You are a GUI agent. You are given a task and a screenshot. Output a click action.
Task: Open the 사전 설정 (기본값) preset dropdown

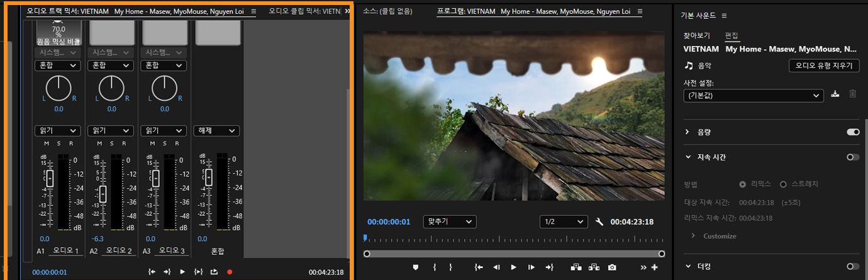[x=753, y=96]
